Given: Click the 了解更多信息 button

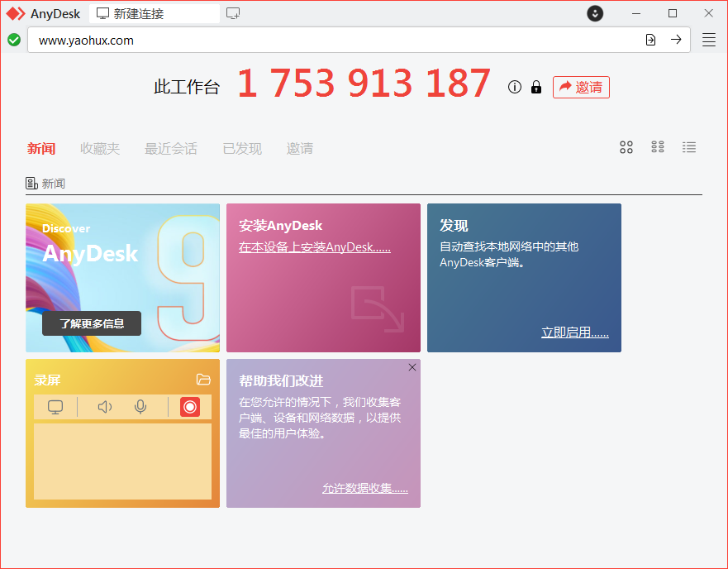Looking at the screenshot, I should coord(92,323).
